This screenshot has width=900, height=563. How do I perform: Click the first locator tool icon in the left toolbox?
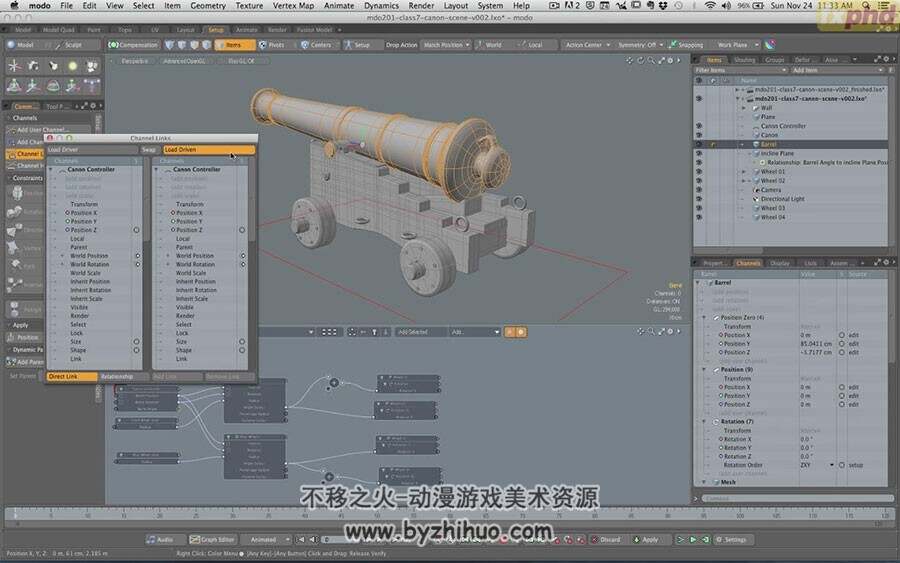tap(14, 66)
